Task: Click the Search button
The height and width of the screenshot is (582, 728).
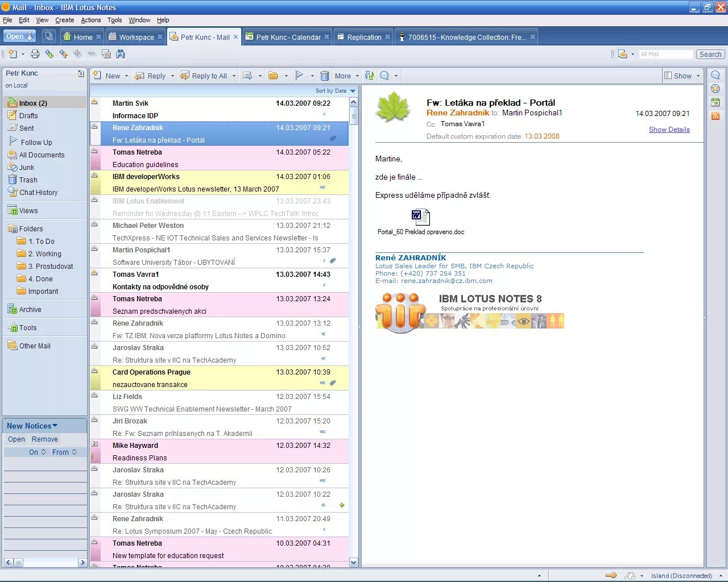Action: point(710,54)
